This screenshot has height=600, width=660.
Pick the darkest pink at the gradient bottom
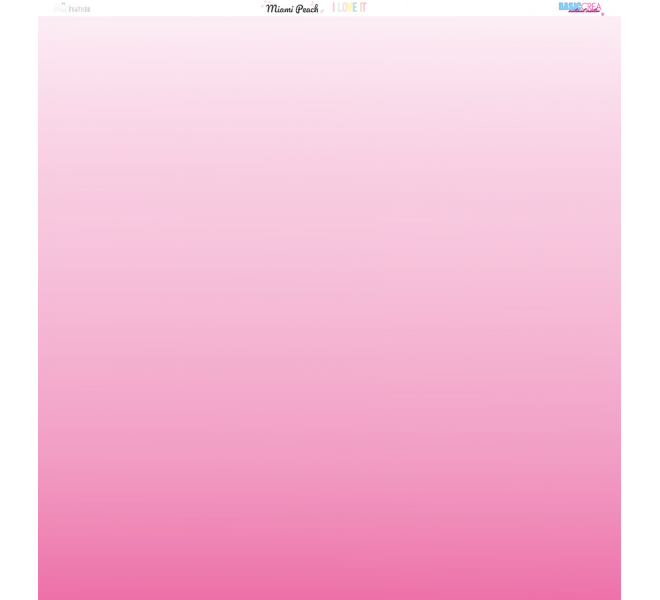(329, 592)
